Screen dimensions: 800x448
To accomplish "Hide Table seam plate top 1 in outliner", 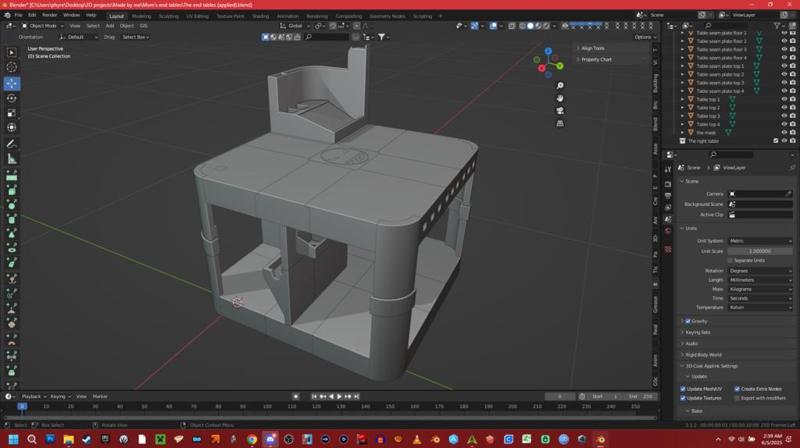I will point(784,66).
